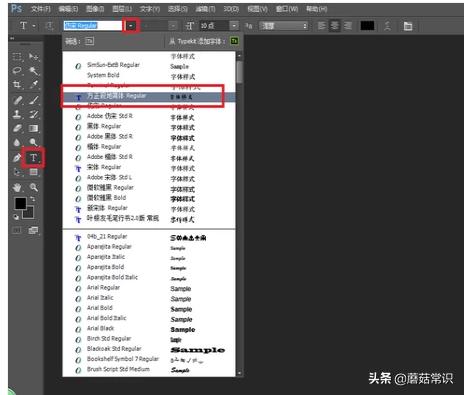
Task: Open the 帮助(H) menu
Action: 316,9
